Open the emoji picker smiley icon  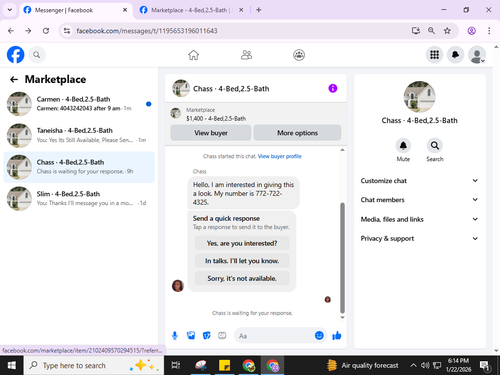coord(319,335)
